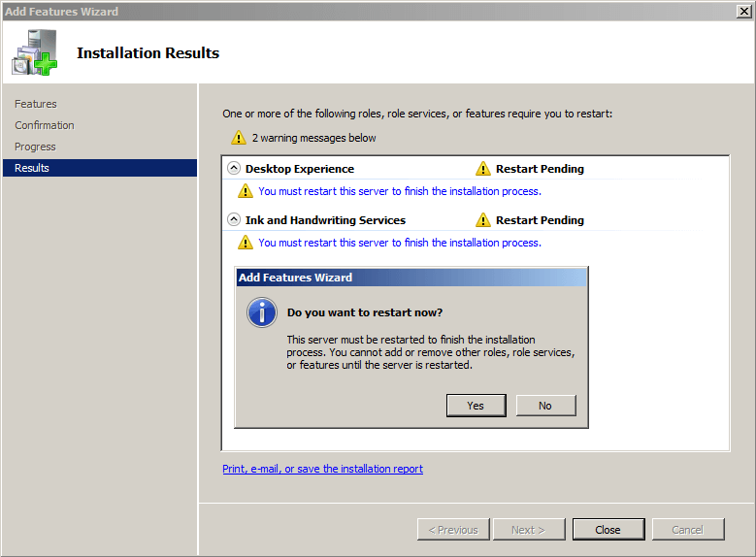
Task: Click warning icon under Ink and Handwriting Services message
Action: [246, 243]
